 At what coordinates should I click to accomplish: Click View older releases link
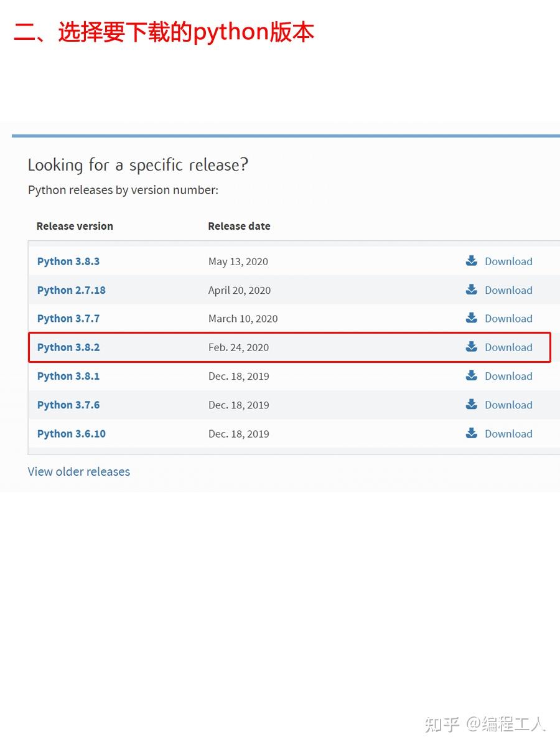click(79, 472)
